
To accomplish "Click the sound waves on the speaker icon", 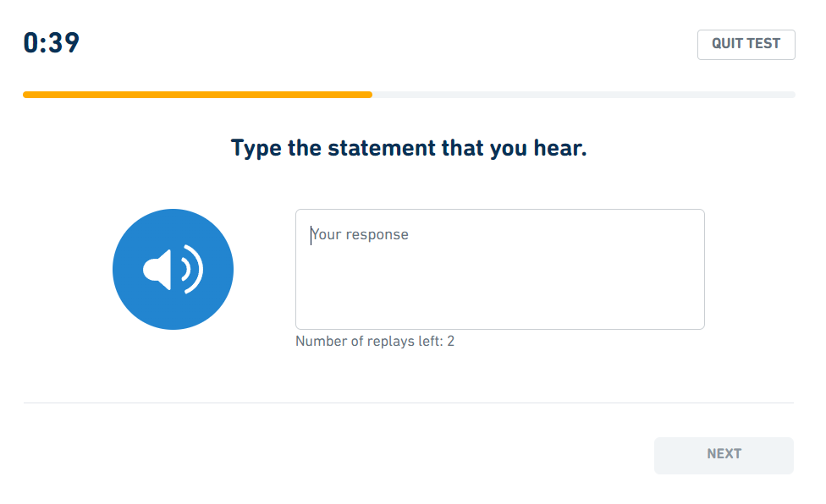I will click(x=193, y=270).
